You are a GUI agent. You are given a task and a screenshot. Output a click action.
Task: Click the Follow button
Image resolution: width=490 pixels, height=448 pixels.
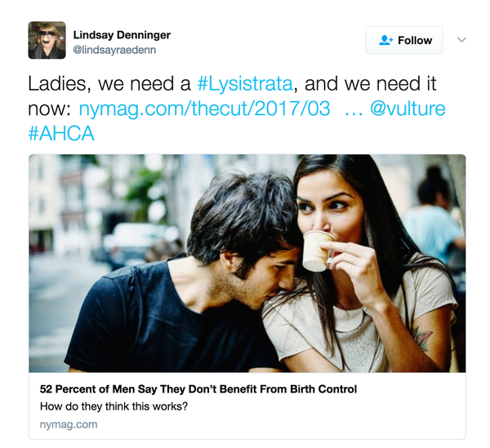click(x=404, y=40)
